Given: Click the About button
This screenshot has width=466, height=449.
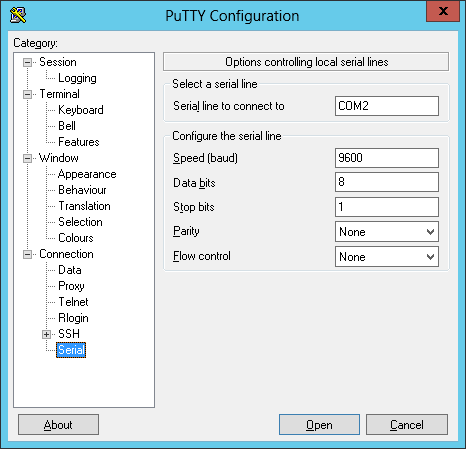Looking at the screenshot, I should (x=58, y=425).
